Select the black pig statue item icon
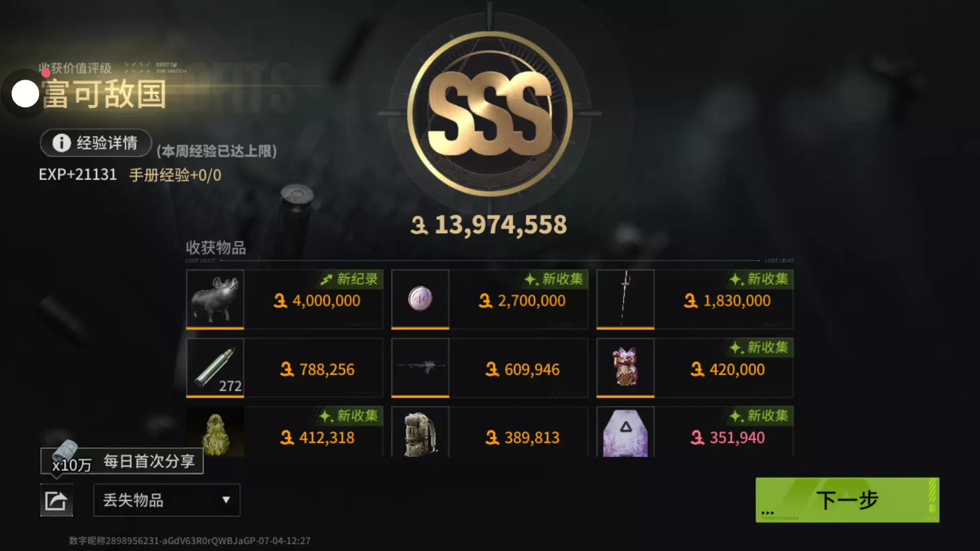The image size is (980, 551). (x=215, y=299)
